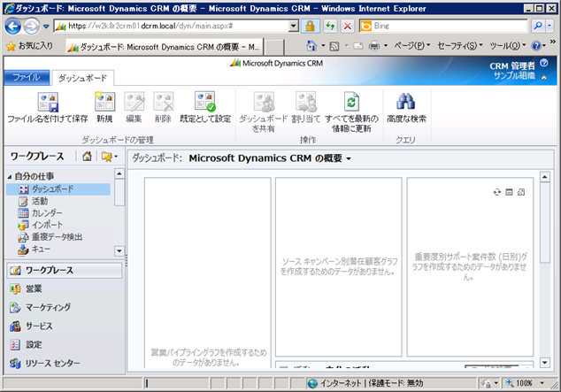Open the セーフティ(S) menu
561x392 pixels.
point(460,46)
